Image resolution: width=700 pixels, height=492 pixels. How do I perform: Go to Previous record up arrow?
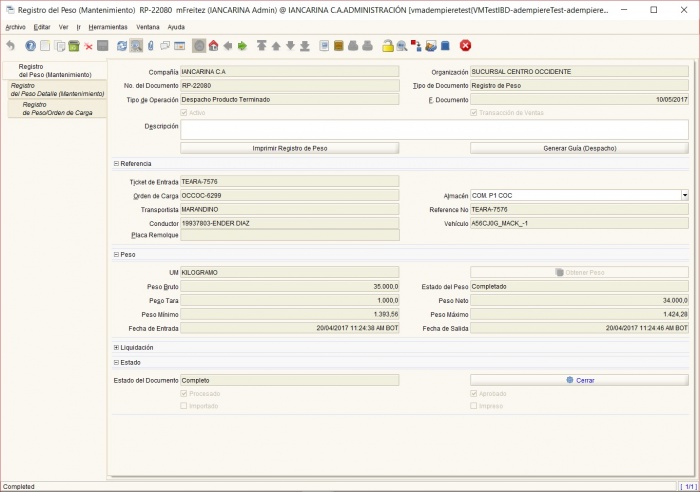pos(276,46)
